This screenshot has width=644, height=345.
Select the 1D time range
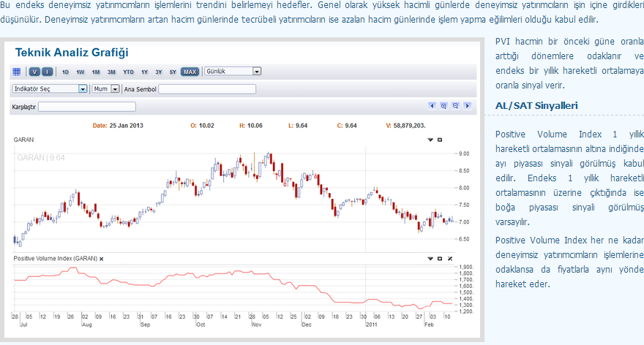[65, 72]
